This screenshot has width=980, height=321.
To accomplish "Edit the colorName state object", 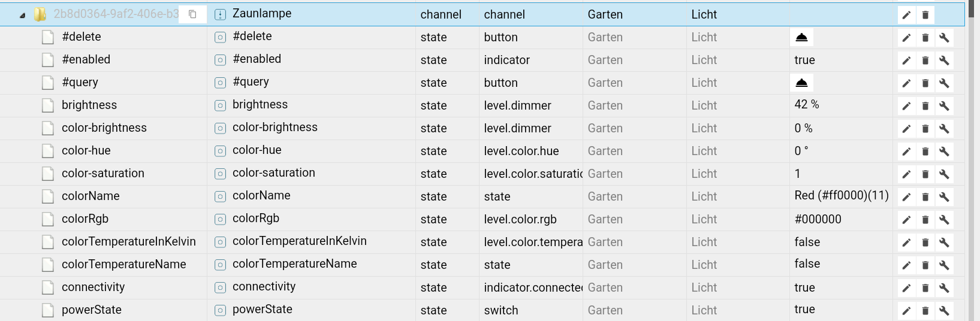I will 906,197.
